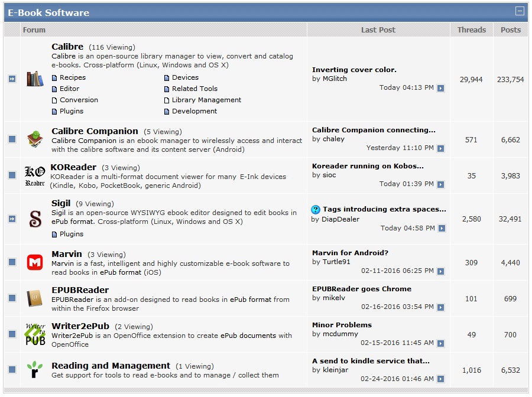Click the red Marvin app icon

[x=35, y=262]
